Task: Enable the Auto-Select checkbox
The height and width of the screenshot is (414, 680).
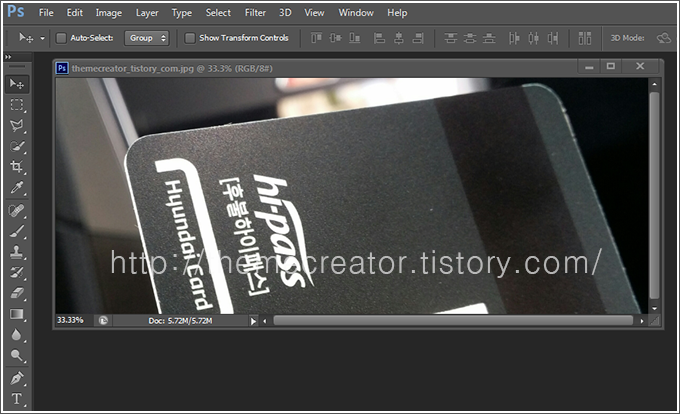Action: point(61,38)
